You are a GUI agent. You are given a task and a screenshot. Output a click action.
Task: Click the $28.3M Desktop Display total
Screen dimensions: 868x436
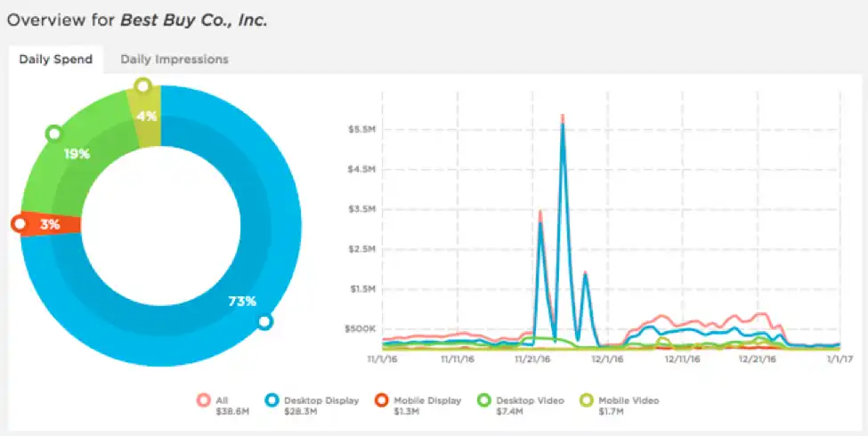point(299,412)
